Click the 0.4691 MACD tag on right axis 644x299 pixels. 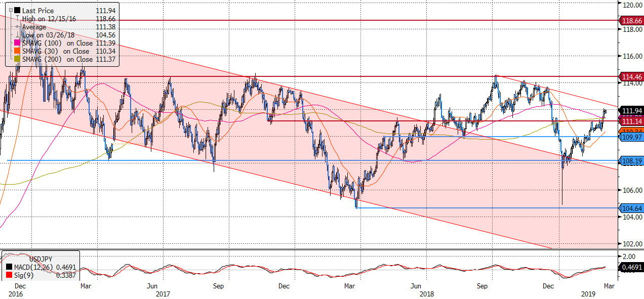[x=632, y=267]
